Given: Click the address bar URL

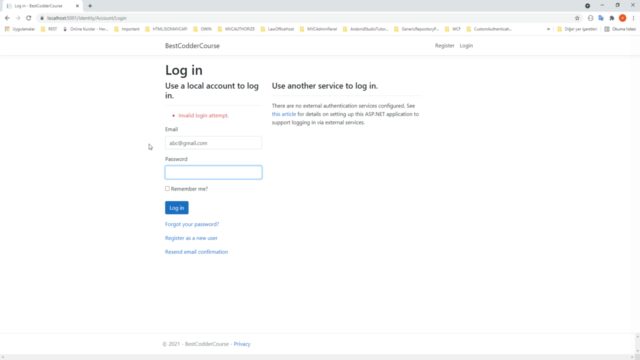Looking at the screenshot, I should point(87,18).
